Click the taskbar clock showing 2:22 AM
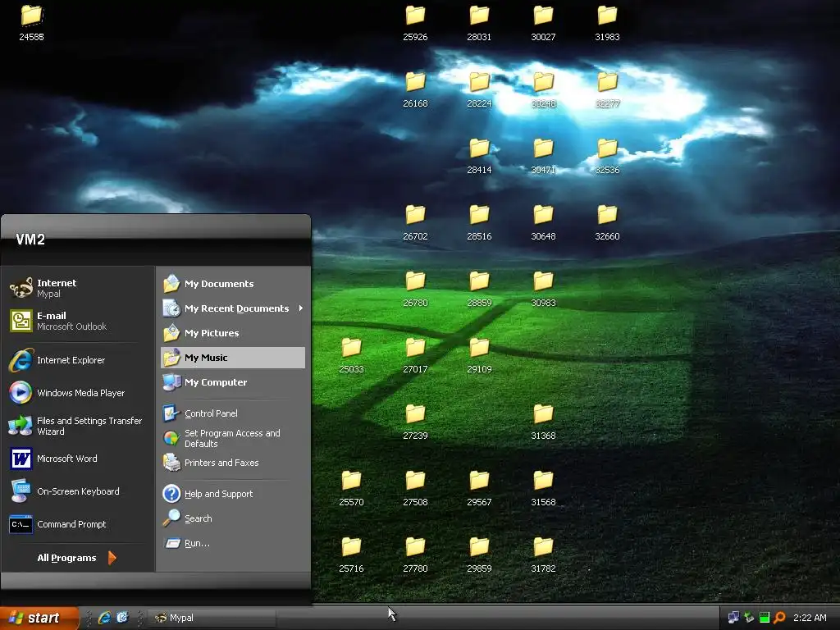This screenshot has height=630, width=840. pos(810,618)
